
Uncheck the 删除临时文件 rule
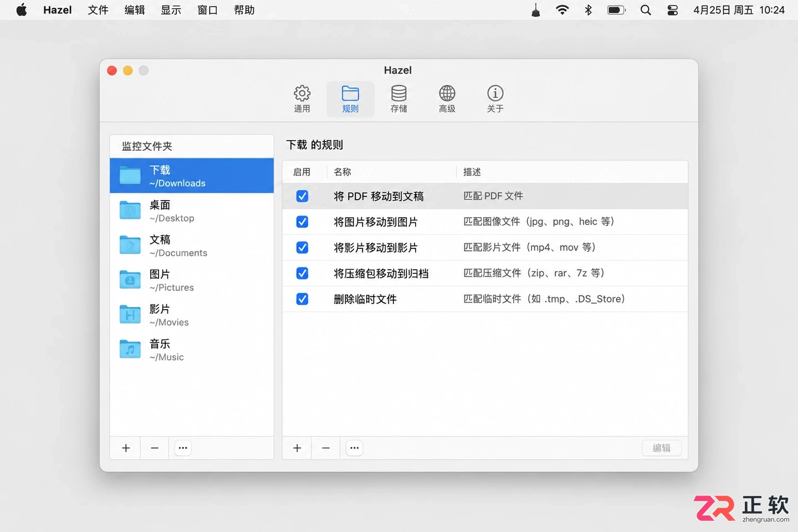302,299
